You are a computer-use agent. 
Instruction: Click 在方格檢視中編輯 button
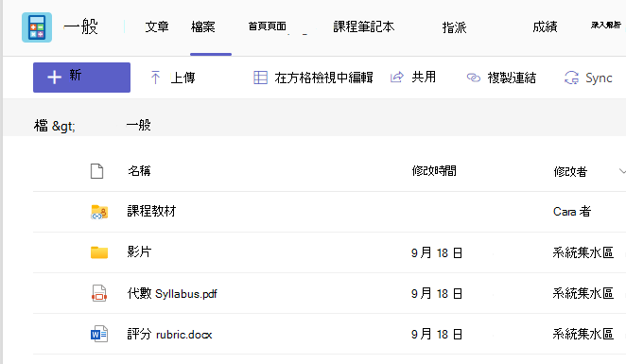tap(313, 78)
